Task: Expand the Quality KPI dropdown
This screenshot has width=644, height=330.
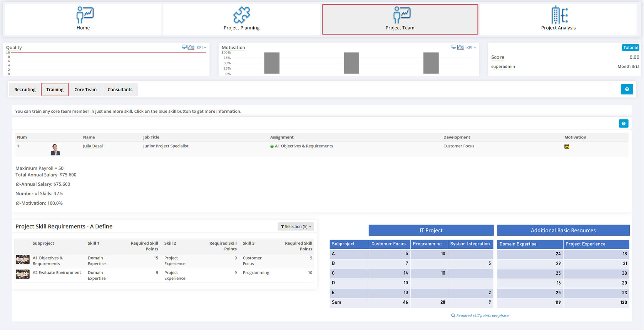Action: pos(201,48)
